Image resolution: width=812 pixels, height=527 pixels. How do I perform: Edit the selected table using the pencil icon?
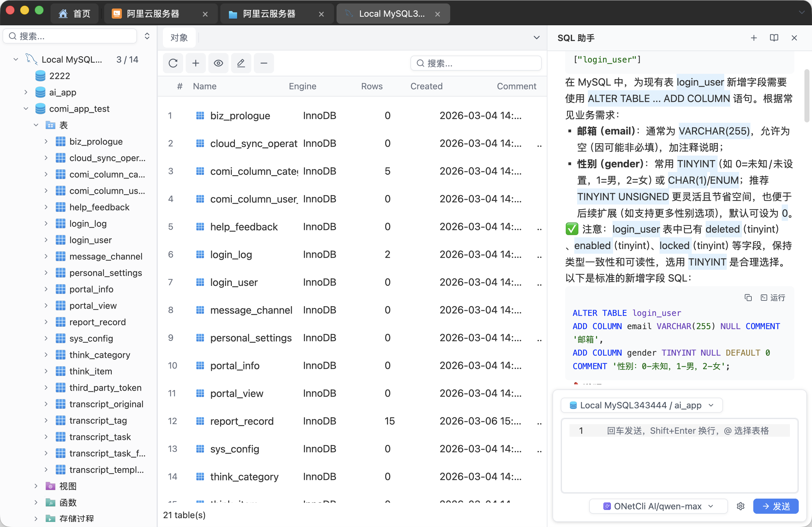pyautogui.click(x=241, y=63)
